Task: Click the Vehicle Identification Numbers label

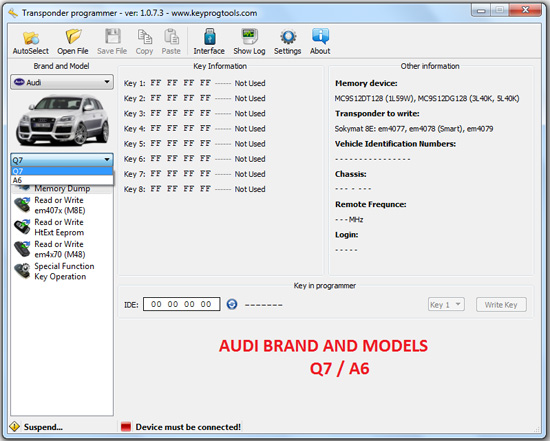Action: click(x=395, y=144)
